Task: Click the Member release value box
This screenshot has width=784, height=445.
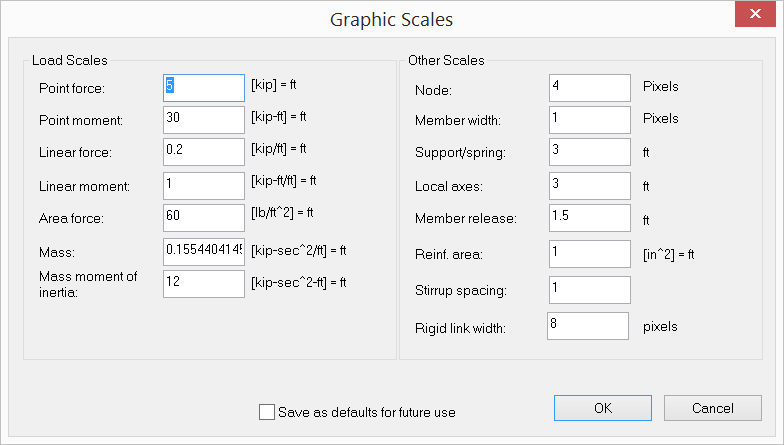Action: click(589, 218)
